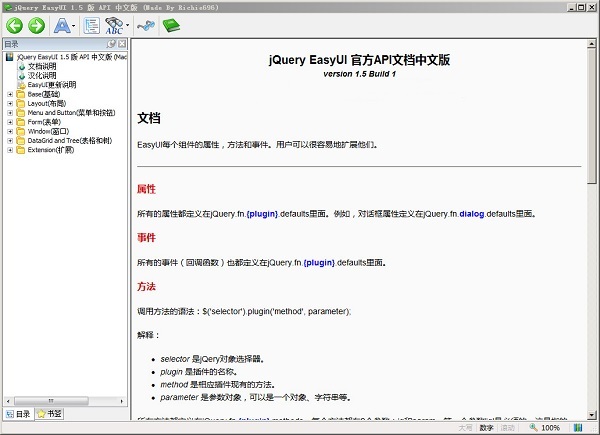Maximize the jQuery EasyUI window
The image size is (600, 435).
[x=581, y=7]
